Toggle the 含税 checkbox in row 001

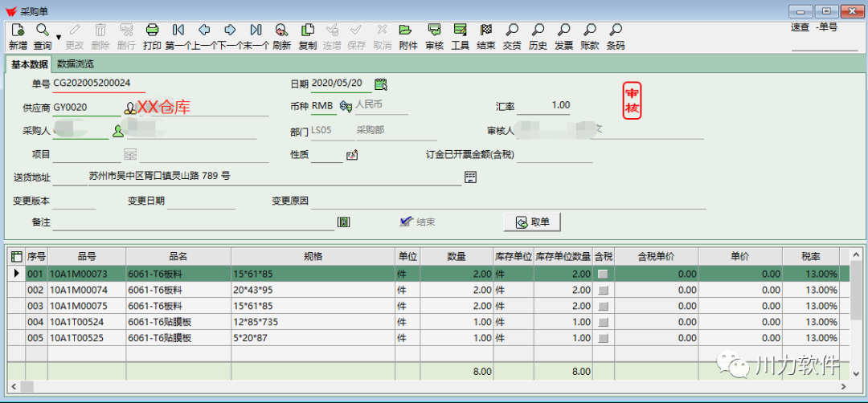click(x=603, y=275)
